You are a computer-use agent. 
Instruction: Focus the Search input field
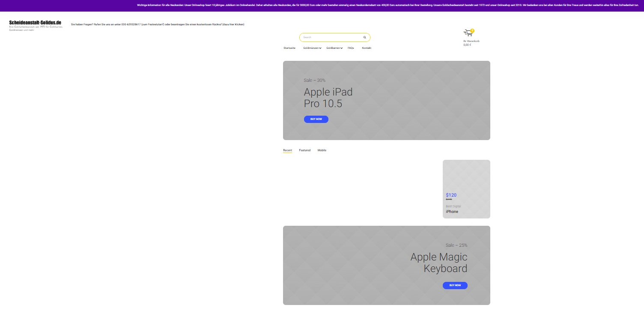tap(335, 37)
